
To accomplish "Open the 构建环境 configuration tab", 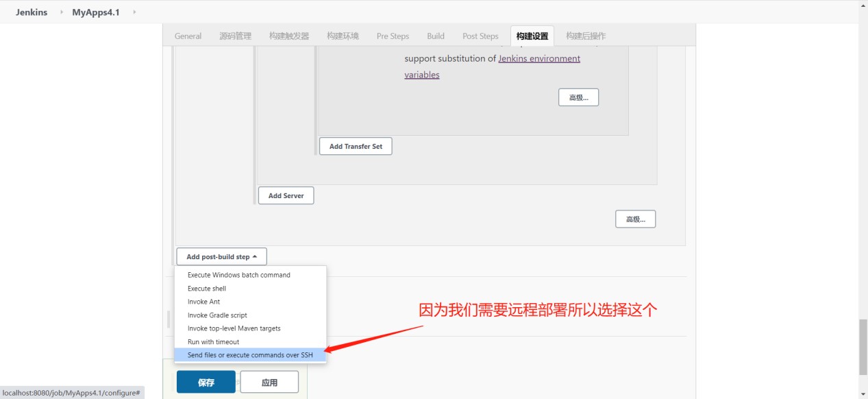I will coord(342,36).
